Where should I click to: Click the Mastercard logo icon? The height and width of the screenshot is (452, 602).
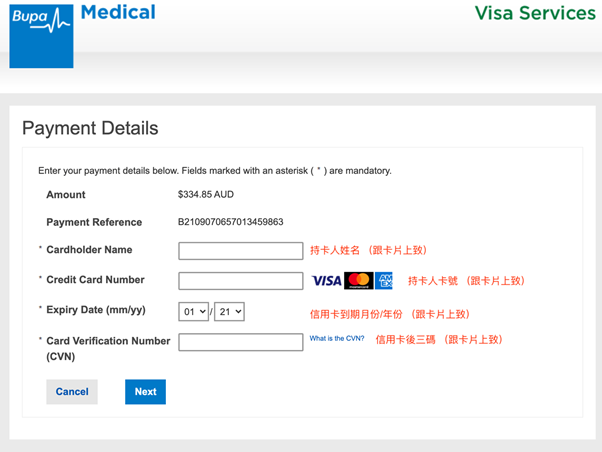tap(358, 281)
